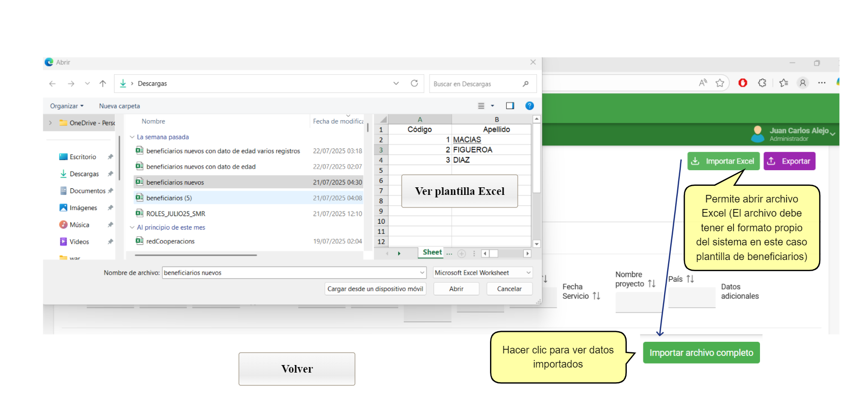Sort by Fecha Servicio column arrows
This screenshot has height=413, width=868.
click(x=596, y=296)
